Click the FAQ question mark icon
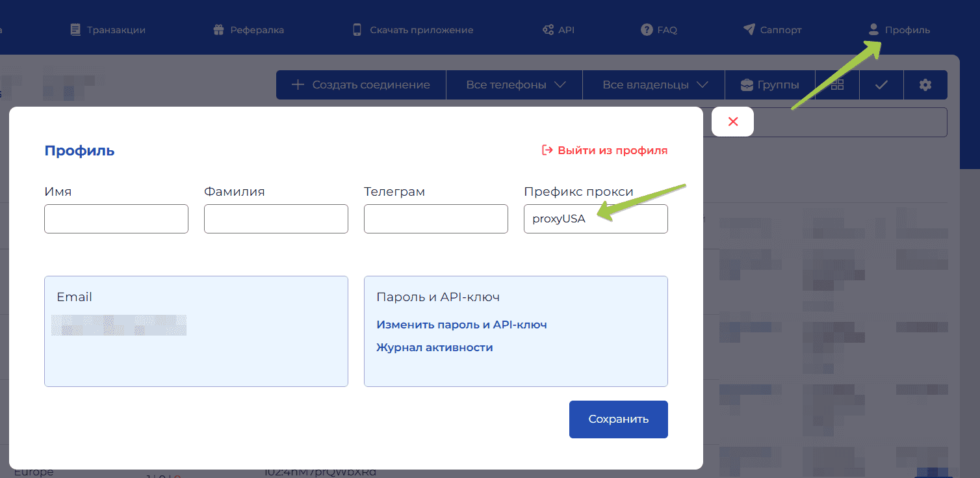 (x=647, y=30)
